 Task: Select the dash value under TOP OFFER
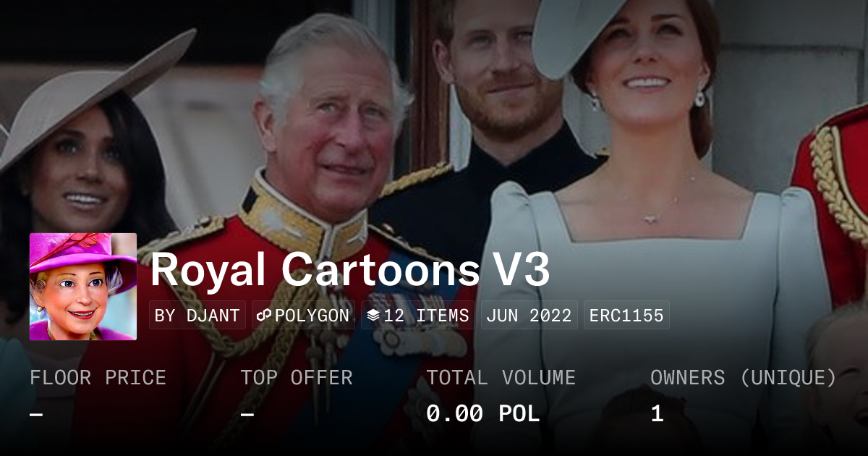pos(247,414)
